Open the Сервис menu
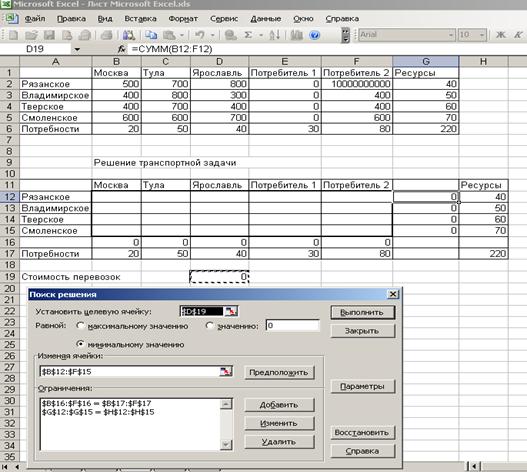This screenshot has height=472, width=527. [x=224, y=19]
